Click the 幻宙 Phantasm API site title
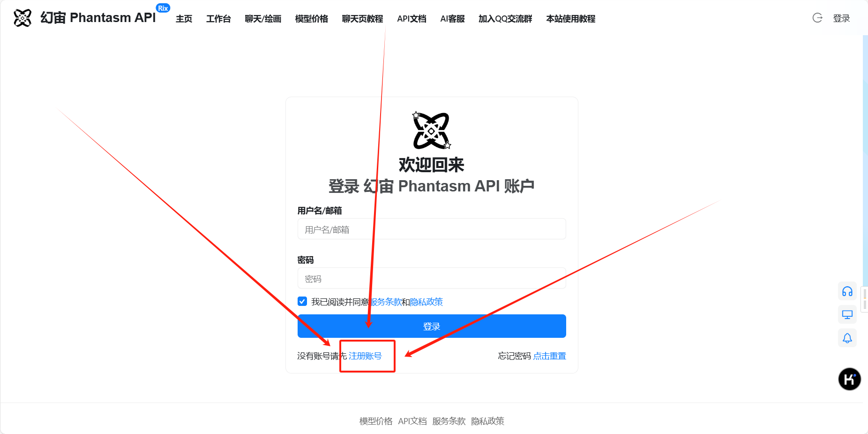The height and width of the screenshot is (434, 868). (x=98, y=18)
